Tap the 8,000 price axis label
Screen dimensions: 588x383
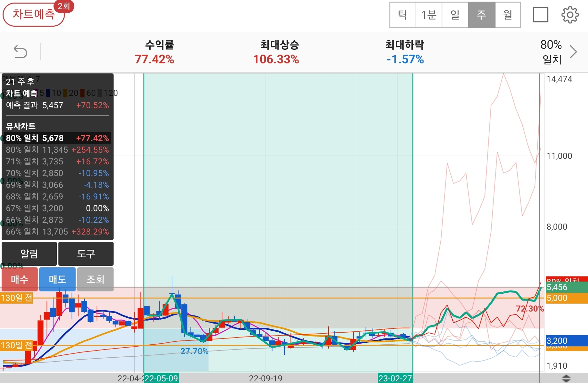[557, 227]
